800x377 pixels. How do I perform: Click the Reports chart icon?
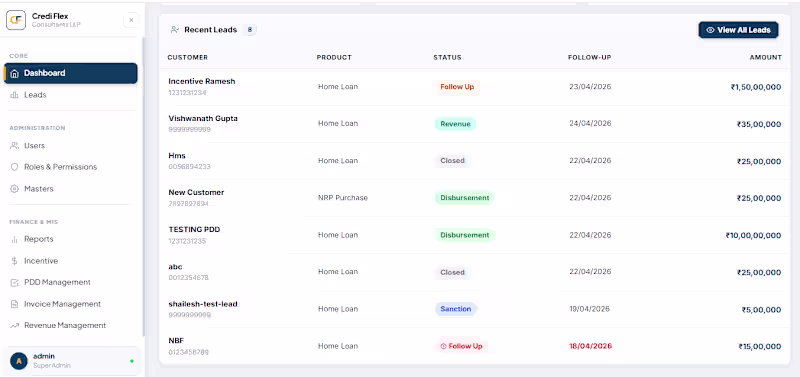tap(14, 239)
